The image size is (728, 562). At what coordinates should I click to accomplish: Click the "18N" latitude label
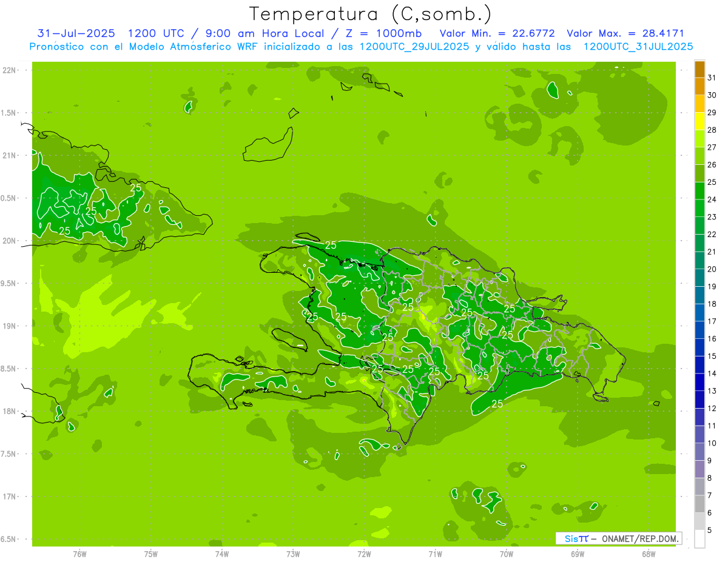pyautogui.click(x=9, y=411)
